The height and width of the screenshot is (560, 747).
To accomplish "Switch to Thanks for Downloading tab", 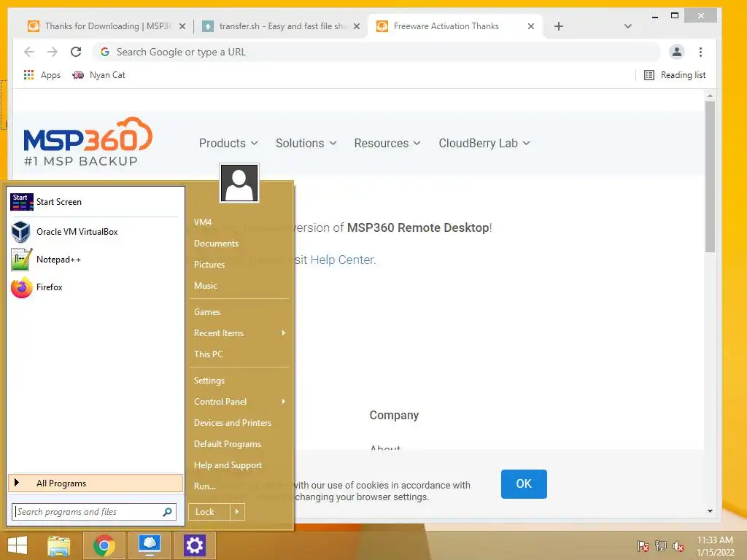I will click(x=107, y=26).
